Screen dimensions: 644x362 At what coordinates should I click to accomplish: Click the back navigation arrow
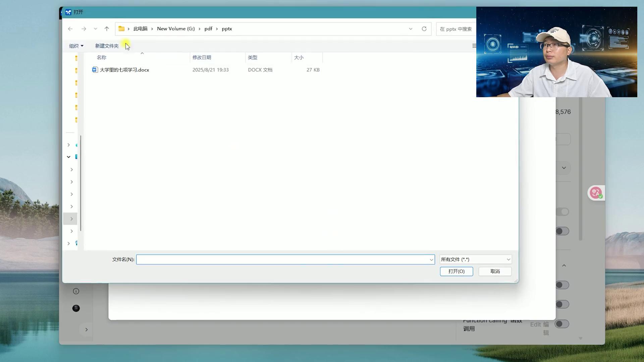70,29
